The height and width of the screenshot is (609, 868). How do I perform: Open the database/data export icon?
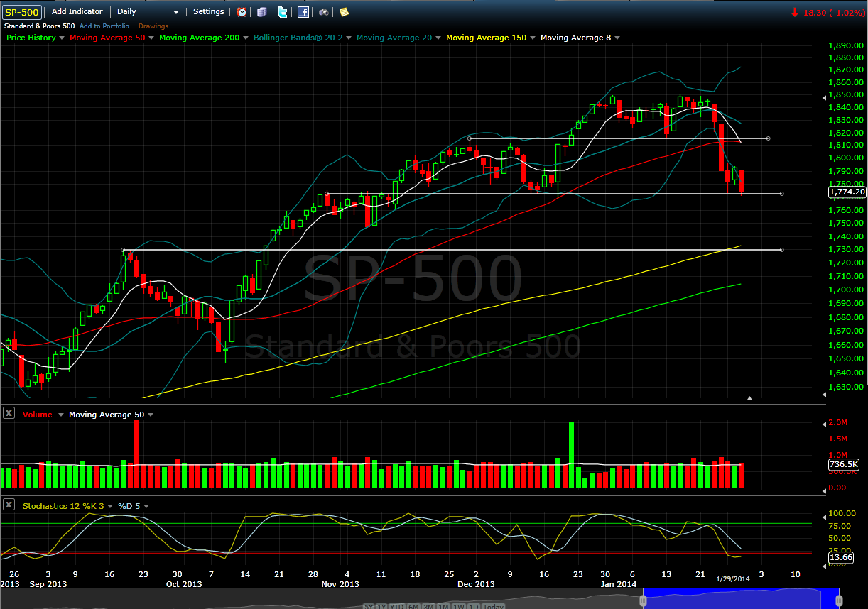[x=262, y=12]
